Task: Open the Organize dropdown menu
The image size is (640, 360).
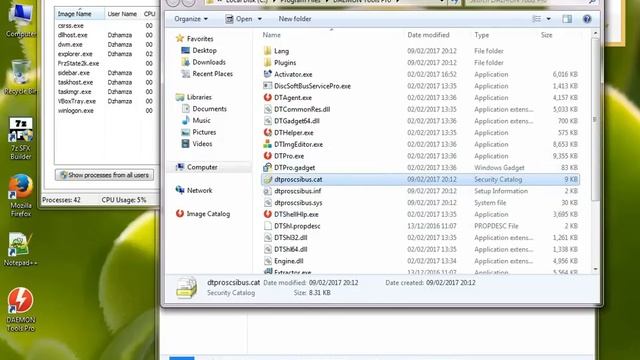Action: [x=191, y=19]
